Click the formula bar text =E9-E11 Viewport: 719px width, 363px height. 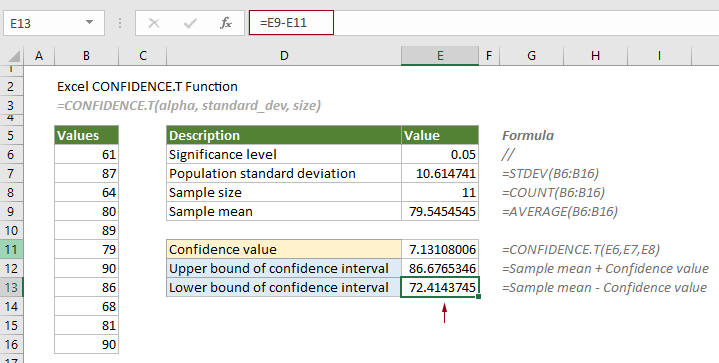pyautogui.click(x=283, y=22)
